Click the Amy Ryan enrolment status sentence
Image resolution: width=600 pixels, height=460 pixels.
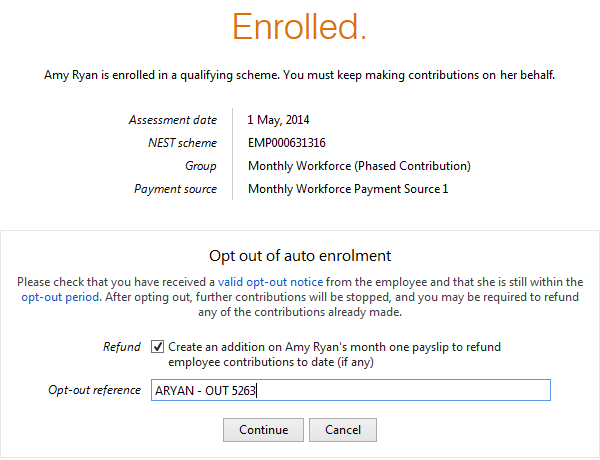coord(300,75)
